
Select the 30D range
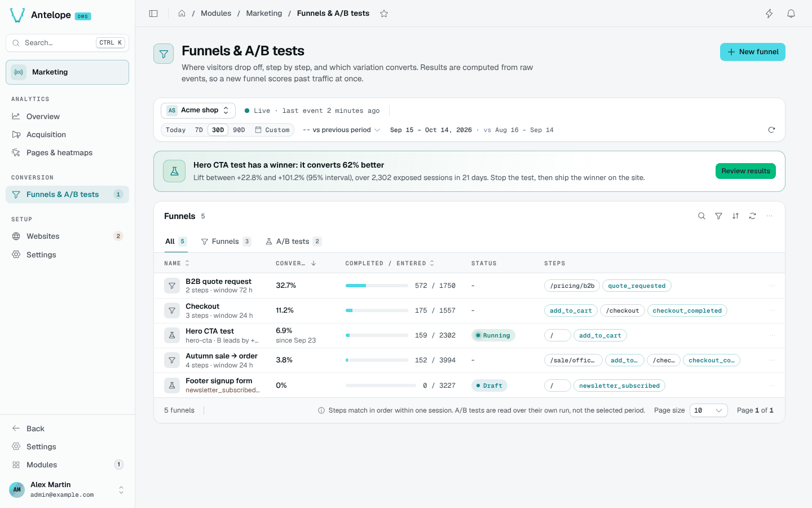218,130
